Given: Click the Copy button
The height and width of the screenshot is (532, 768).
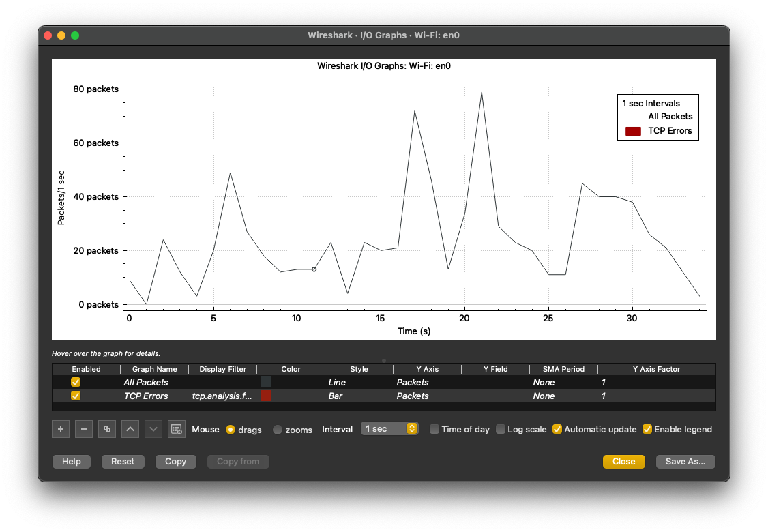Looking at the screenshot, I should (x=176, y=462).
